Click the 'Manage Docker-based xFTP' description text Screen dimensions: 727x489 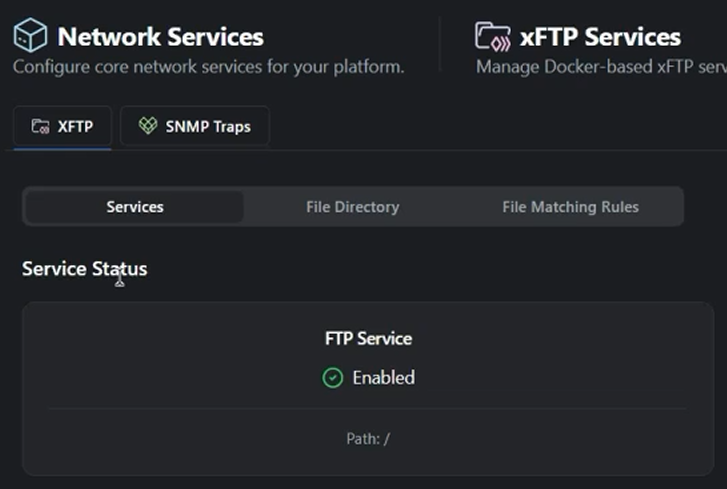[600, 68]
